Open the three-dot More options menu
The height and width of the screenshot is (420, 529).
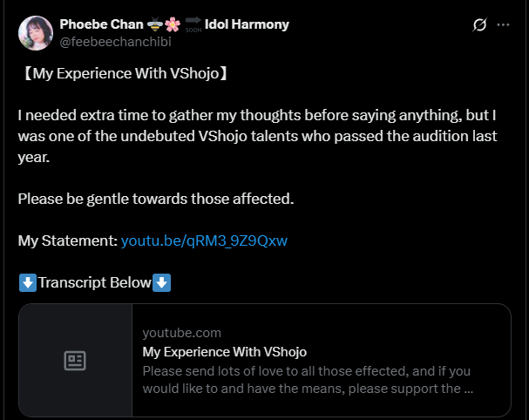tap(503, 24)
